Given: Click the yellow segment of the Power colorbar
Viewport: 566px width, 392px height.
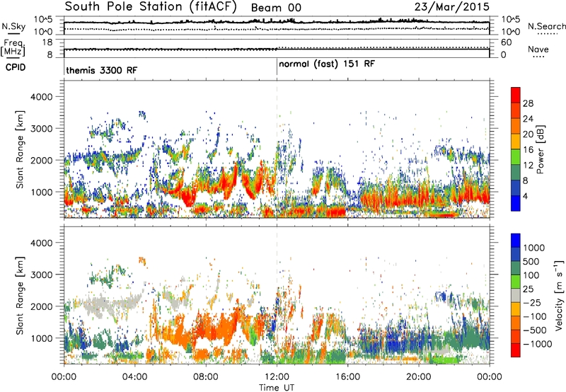Looking at the screenshot, I should point(516,141).
